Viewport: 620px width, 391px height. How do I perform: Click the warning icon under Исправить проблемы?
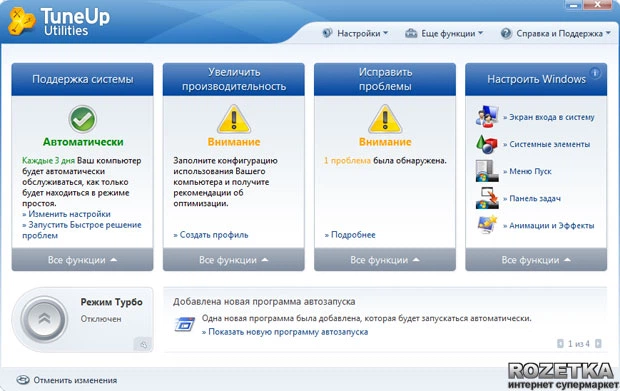[x=385, y=119]
